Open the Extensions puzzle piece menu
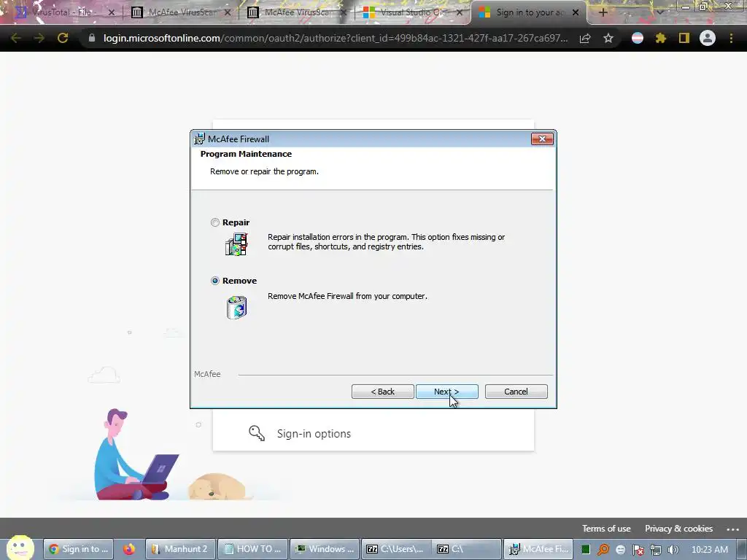The image size is (747, 560). point(661,38)
